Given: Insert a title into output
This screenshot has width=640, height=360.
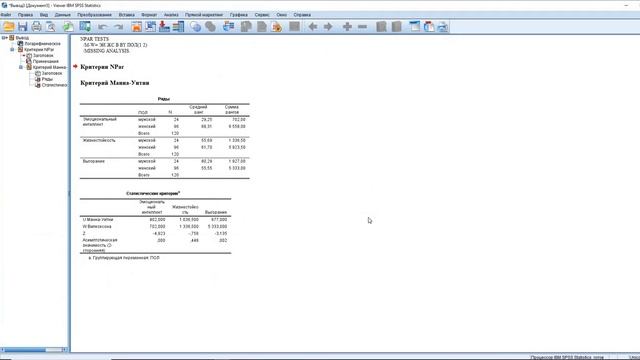Looking at the screenshot, I should pyautogui.click(x=429, y=27).
